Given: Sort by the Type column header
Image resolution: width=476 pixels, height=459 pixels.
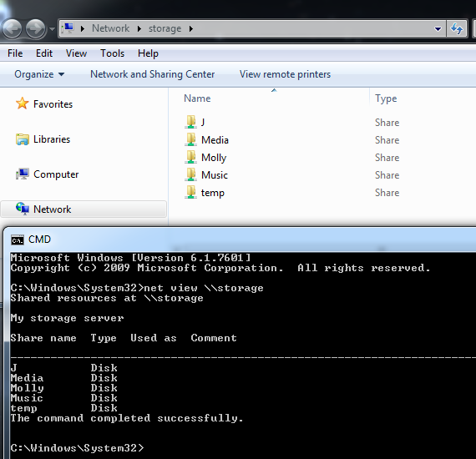Looking at the screenshot, I should 386,98.
